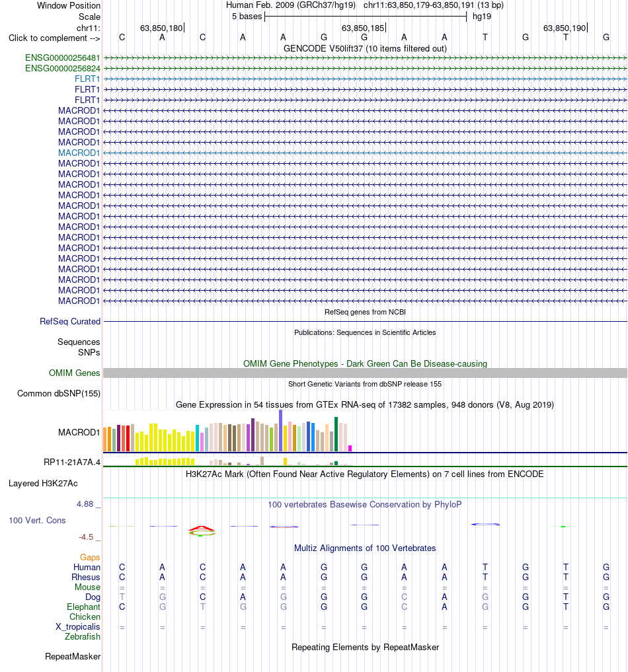Click 'Multiz Alignments of 100 Vertebrates' title
The width and height of the screenshot is (628, 672).
(x=365, y=548)
